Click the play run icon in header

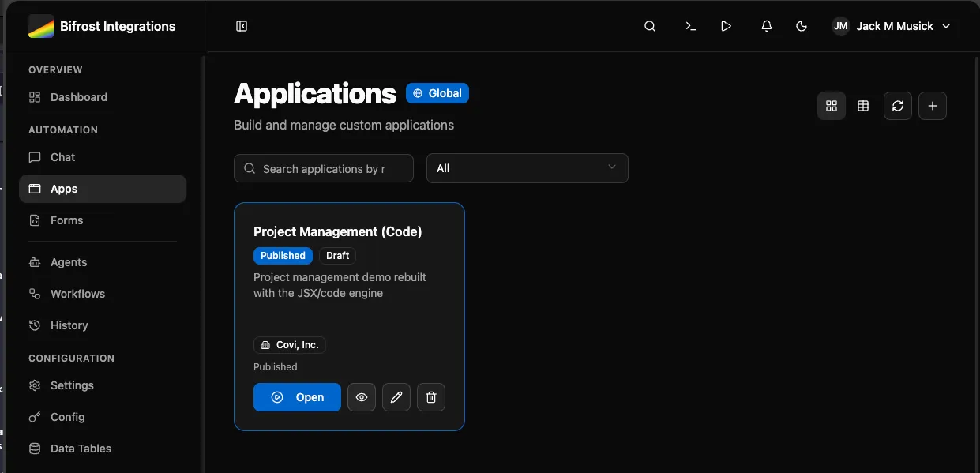pyautogui.click(x=726, y=26)
